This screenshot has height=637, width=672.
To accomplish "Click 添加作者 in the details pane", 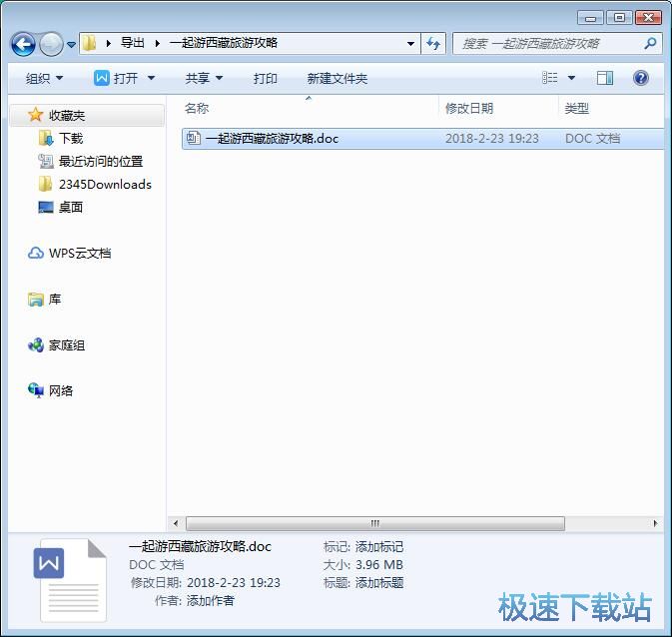I will click(210, 601).
